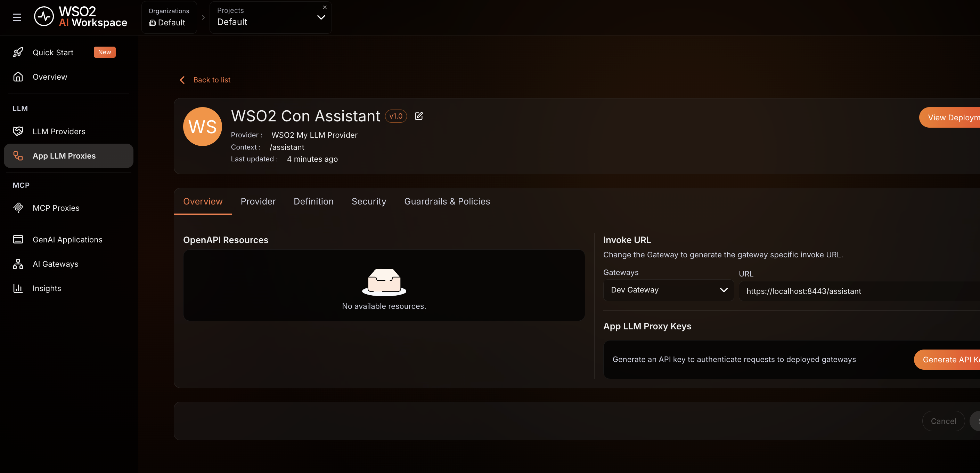Click the WSO2 My LLM Provider text
This screenshot has width=980, height=473.
tap(314, 135)
